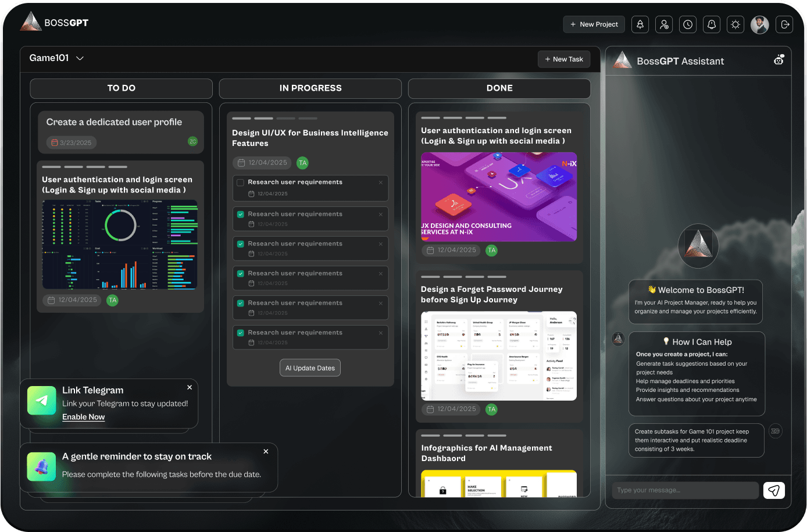The image size is (807, 532).
Task: Click the logout icon
Action: 785,24
